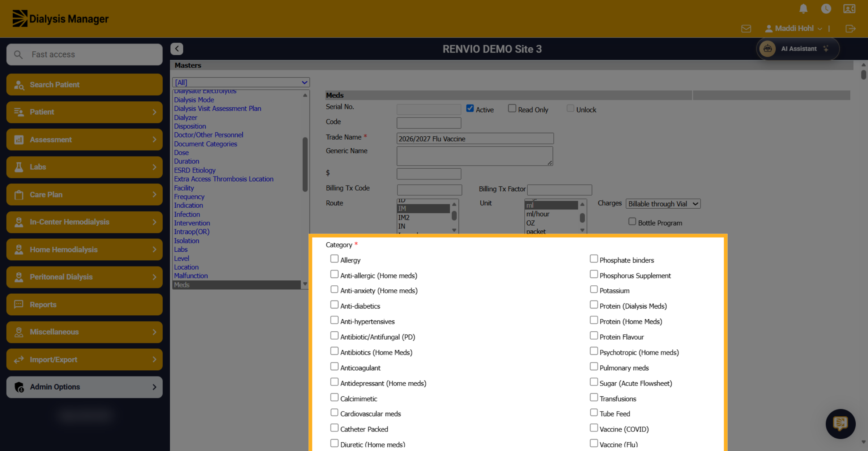Open notifications bell icon
The image size is (868, 451).
pos(803,9)
